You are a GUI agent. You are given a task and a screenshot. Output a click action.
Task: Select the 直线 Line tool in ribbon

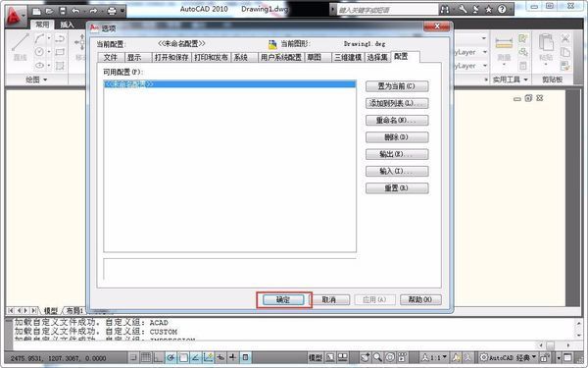coord(21,46)
